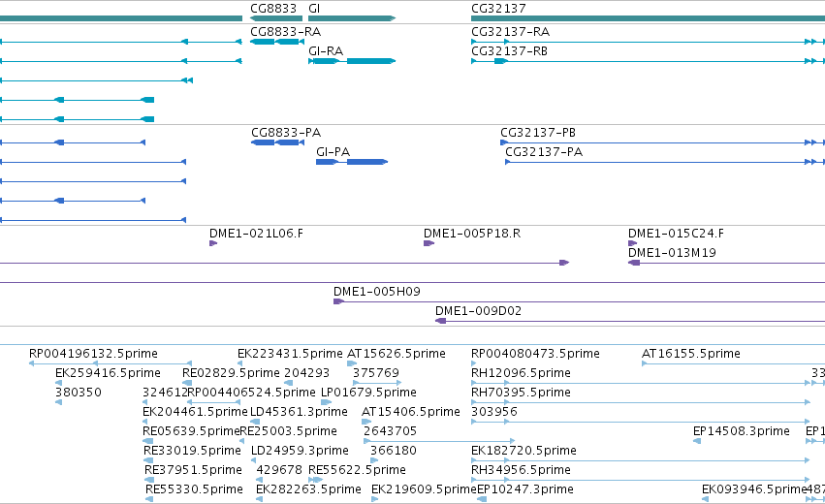Viewport: 825px width, 504px height.
Task: Select the GI-PA coding feature
Action: coord(352,162)
